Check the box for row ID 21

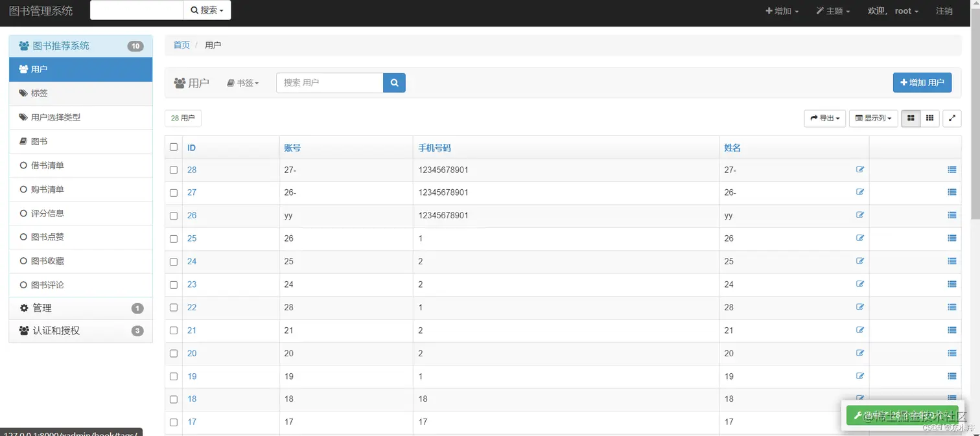click(174, 331)
